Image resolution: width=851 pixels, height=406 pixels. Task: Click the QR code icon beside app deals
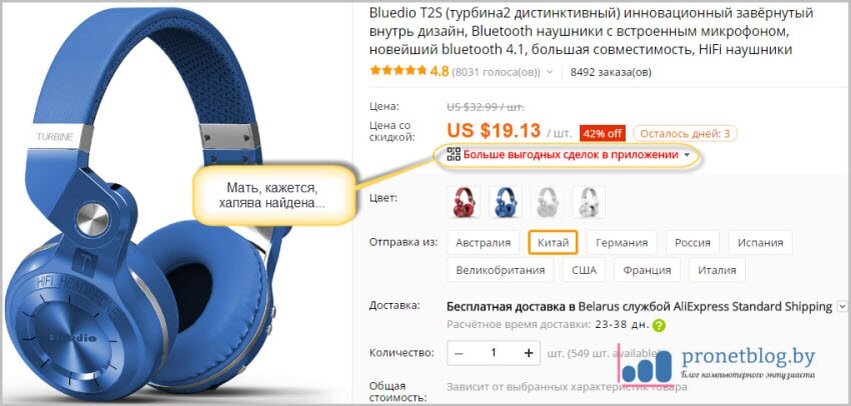(x=453, y=155)
